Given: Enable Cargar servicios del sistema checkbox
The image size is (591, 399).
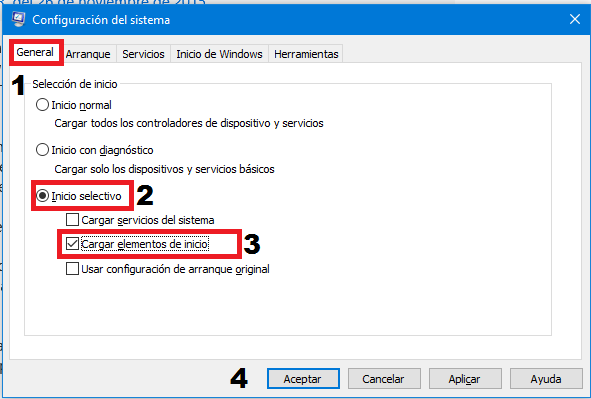Looking at the screenshot, I should (x=72, y=220).
